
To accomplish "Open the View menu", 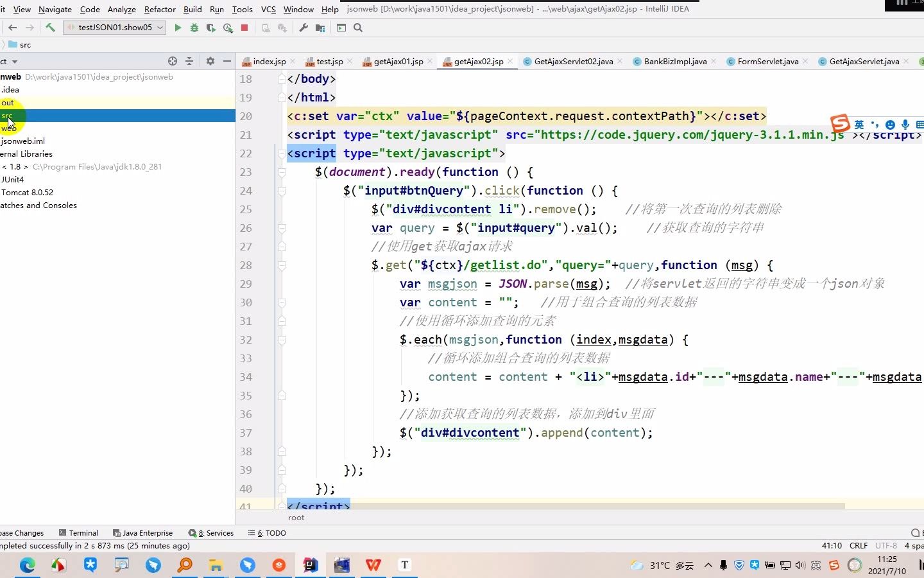I will coord(22,9).
